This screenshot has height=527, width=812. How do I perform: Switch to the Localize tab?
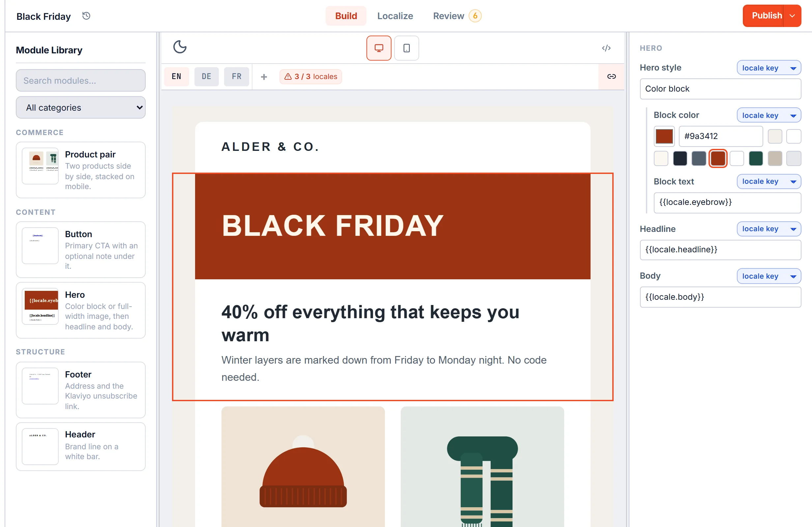(x=395, y=16)
